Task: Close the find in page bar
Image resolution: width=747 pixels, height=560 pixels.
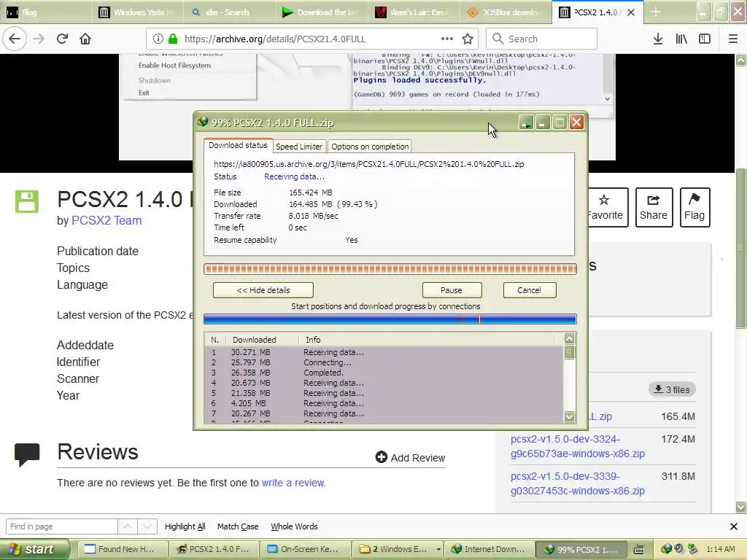Action: (x=734, y=526)
